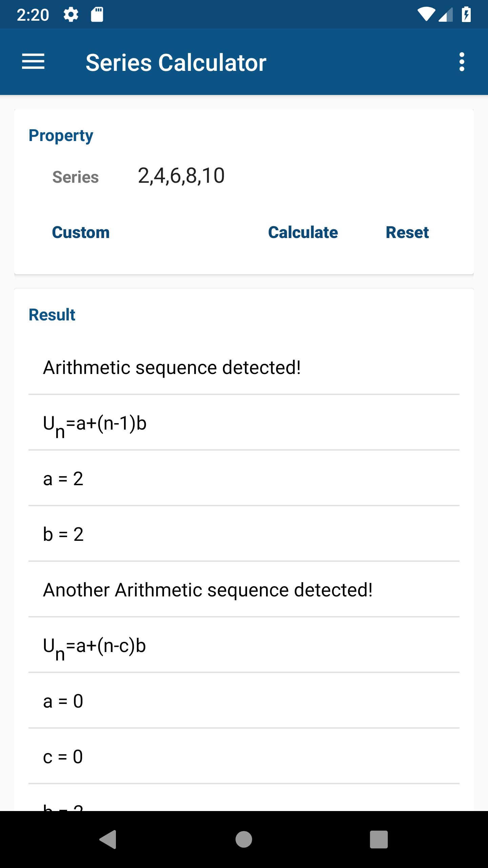Image resolution: width=488 pixels, height=868 pixels.
Task: Select the 'c = 0' result row
Action: pyautogui.click(x=244, y=756)
